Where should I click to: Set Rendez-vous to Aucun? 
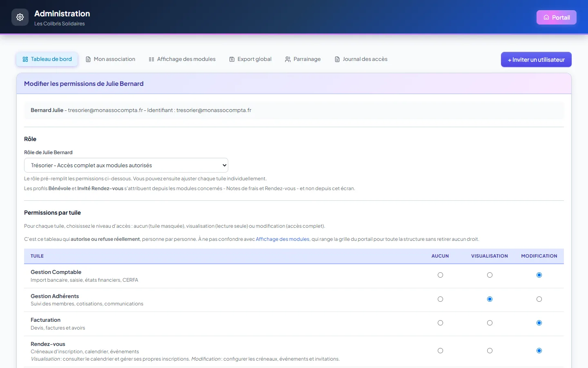[x=440, y=351]
